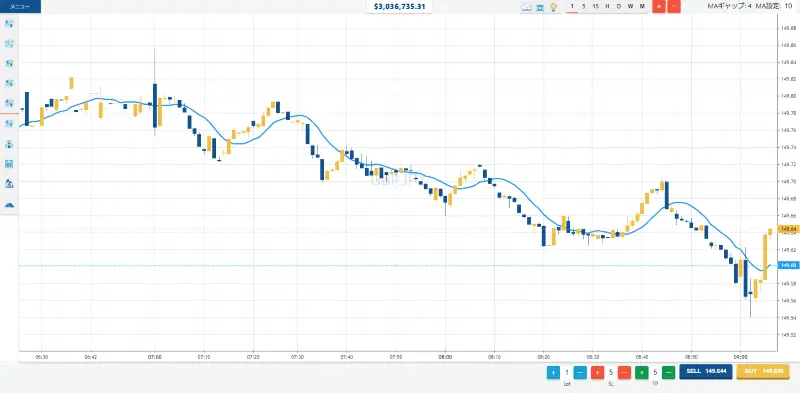The image size is (800, 393).
Task: Switch to the M monthly timeframe tab
Action: pos(642,7)
